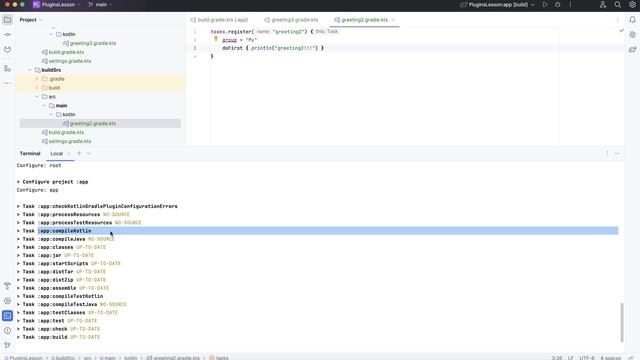This screenshot has height=360, width=640.
Task: Open line separator LF selector
Action: click(571, 358)
